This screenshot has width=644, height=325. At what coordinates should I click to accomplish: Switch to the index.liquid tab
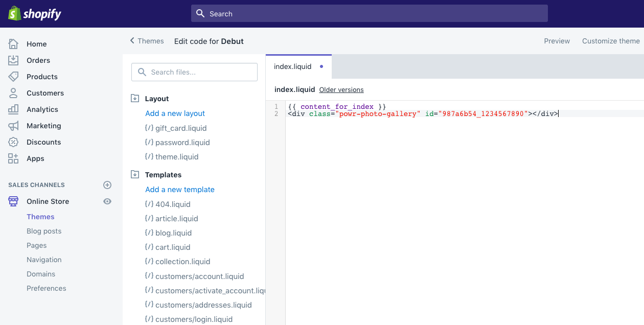[x=298, y=66]
